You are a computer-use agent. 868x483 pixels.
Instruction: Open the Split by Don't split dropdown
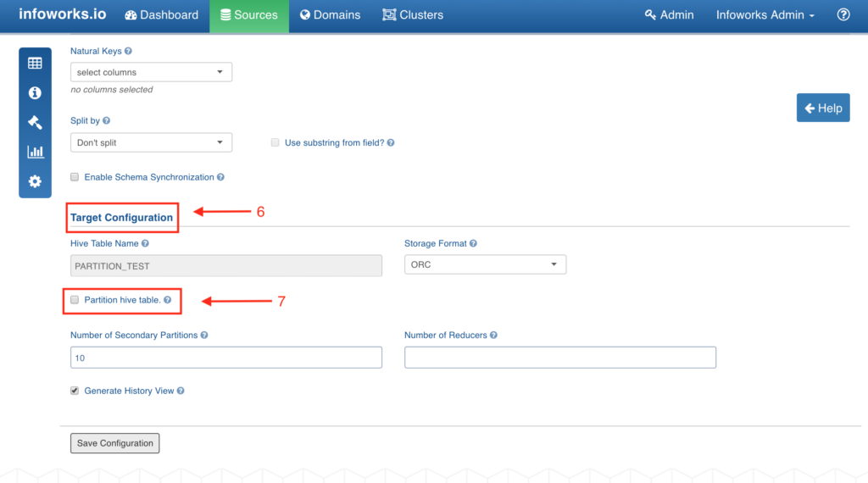(151, 142)
